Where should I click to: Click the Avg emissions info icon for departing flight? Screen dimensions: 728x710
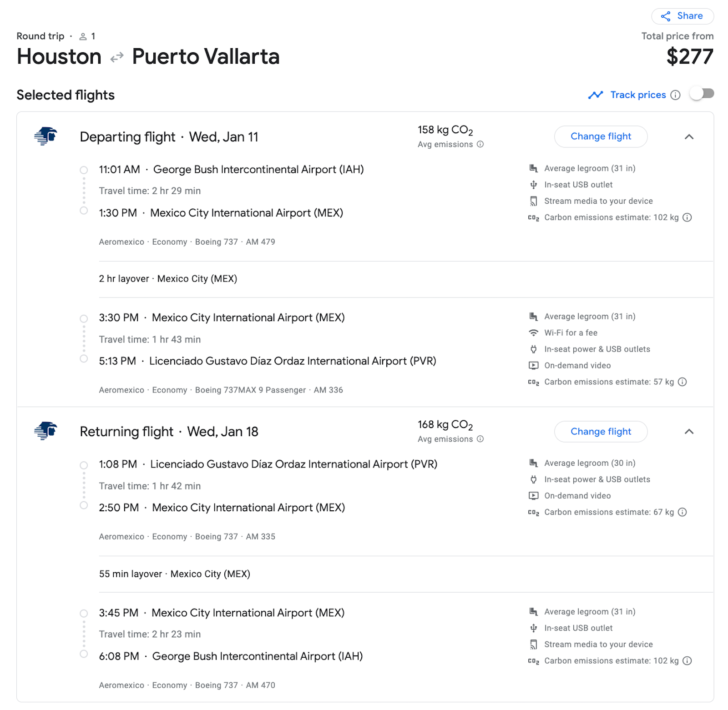[x=480, y=144]
